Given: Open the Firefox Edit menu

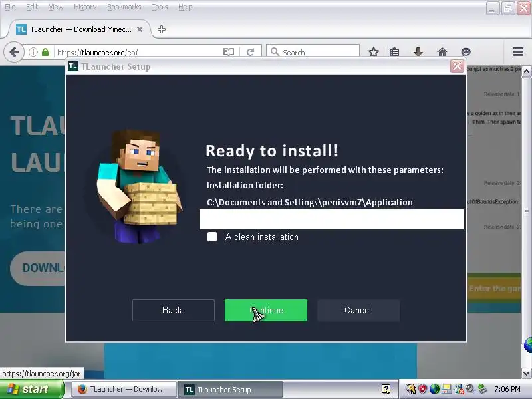Looking at the screenshot, I should pyautogui.click(x=32, y=7).
